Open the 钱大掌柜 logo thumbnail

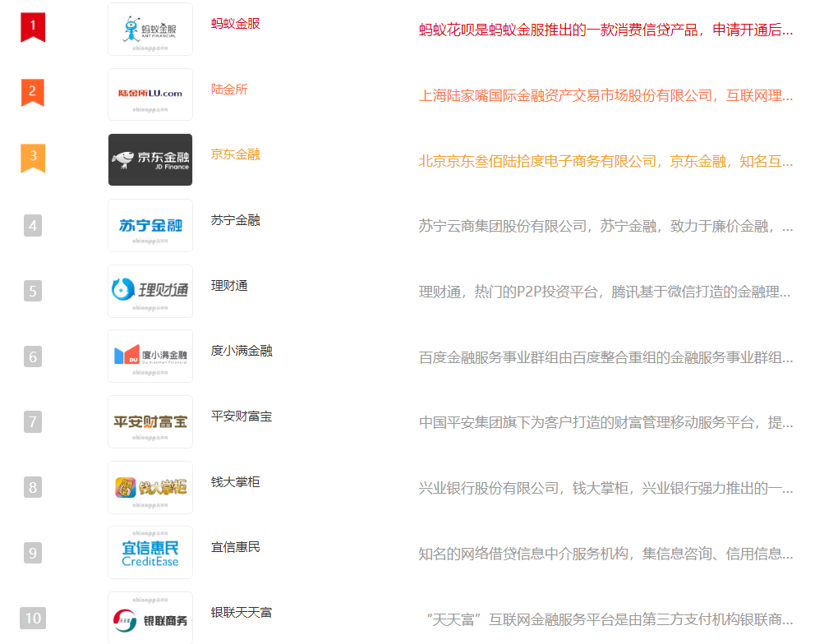coord(150,487)
